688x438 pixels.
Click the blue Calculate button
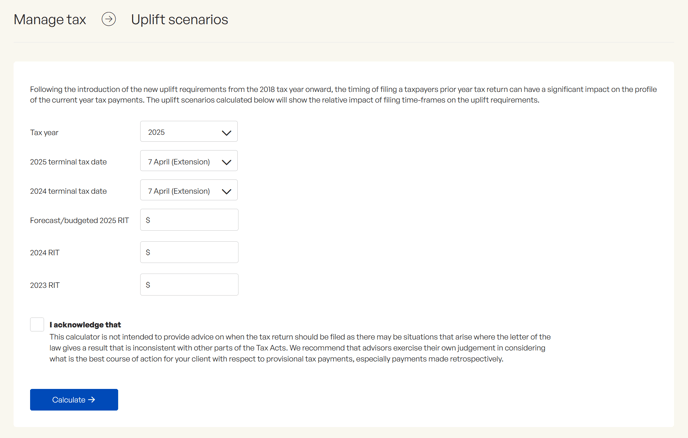(74, 400)
